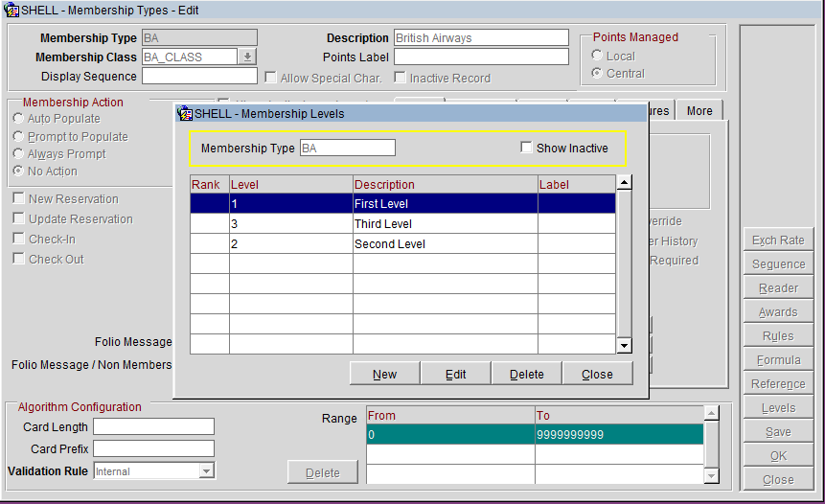This screenshot has height=504, width=825.
Task: Expand the Validation Rule combo box
Action: pyautogui.click(x=206, y=471)
